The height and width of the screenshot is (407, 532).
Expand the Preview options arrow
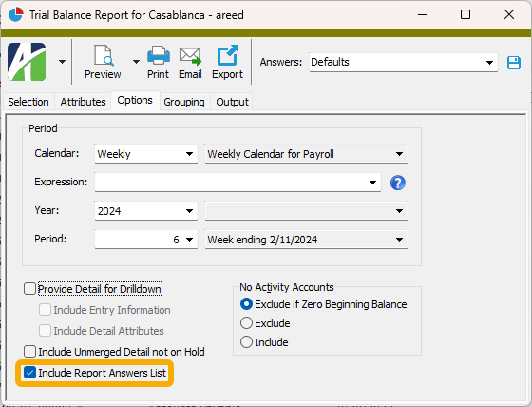click(x=136, y=62)
